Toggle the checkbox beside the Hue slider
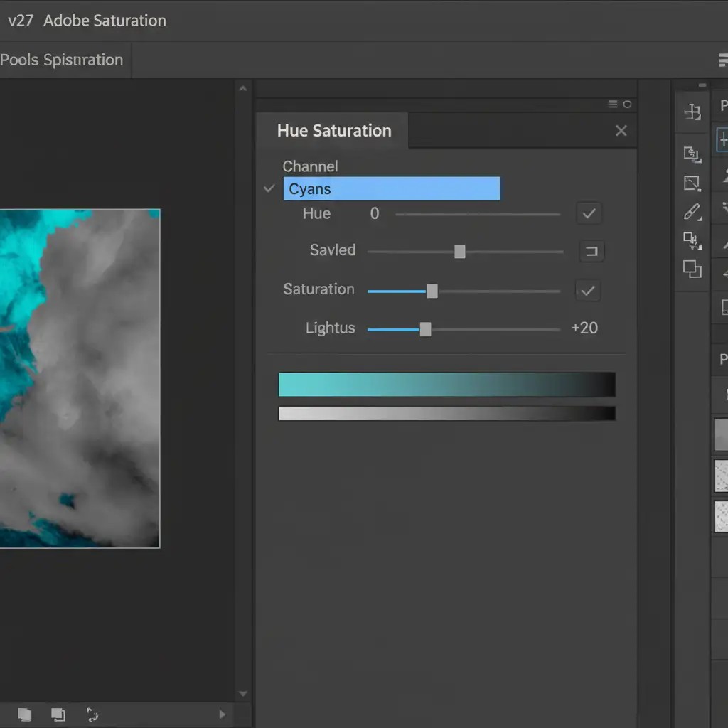This screenshot has width=728, height=728. point(589,213)
